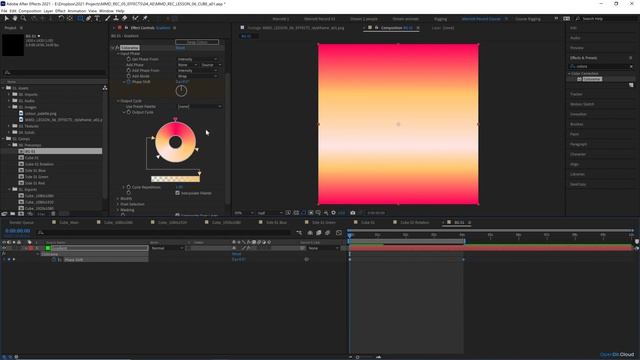Select the Selection arrow tool
Screen dimensions: 640x360
[x=7, y=18]
